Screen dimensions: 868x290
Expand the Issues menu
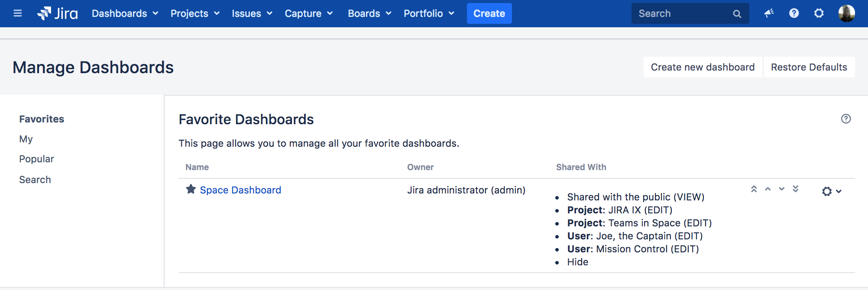click(x=252, y=13)
